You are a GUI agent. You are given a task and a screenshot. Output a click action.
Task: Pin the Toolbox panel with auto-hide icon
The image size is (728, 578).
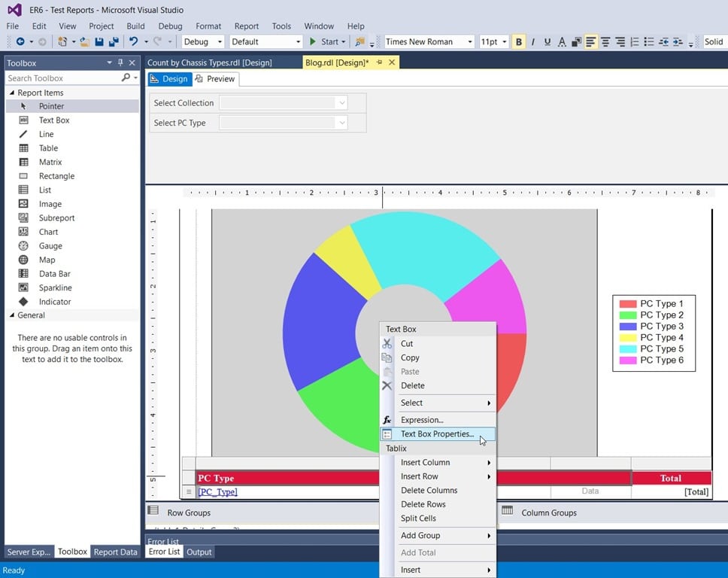pyautogui.click(x=121, y=62)
